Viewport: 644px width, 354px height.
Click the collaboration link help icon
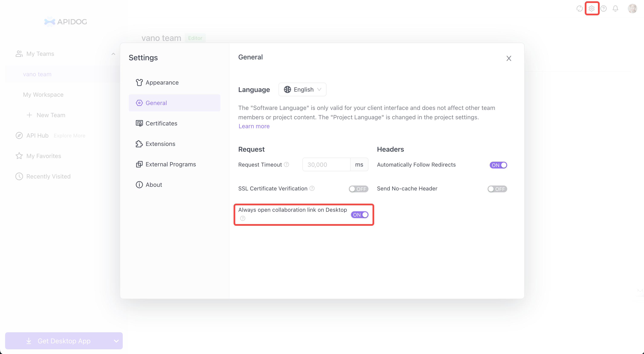pos(243,218)
